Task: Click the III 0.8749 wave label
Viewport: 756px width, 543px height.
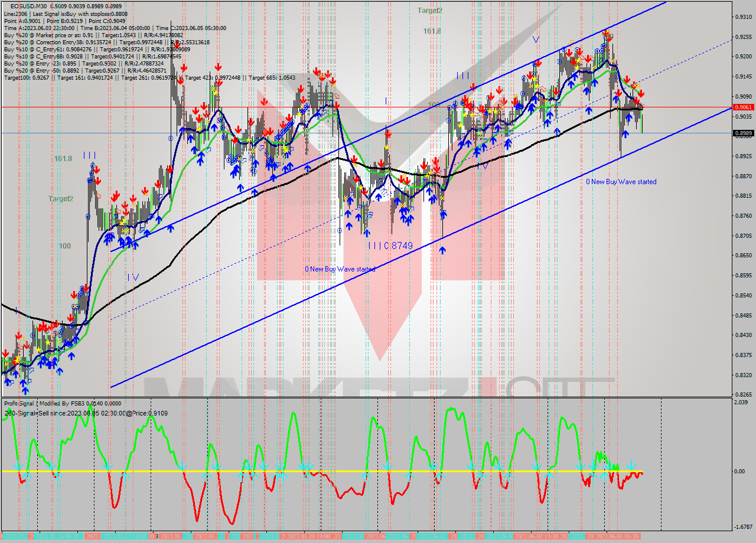Action: (x=390, y=245)
